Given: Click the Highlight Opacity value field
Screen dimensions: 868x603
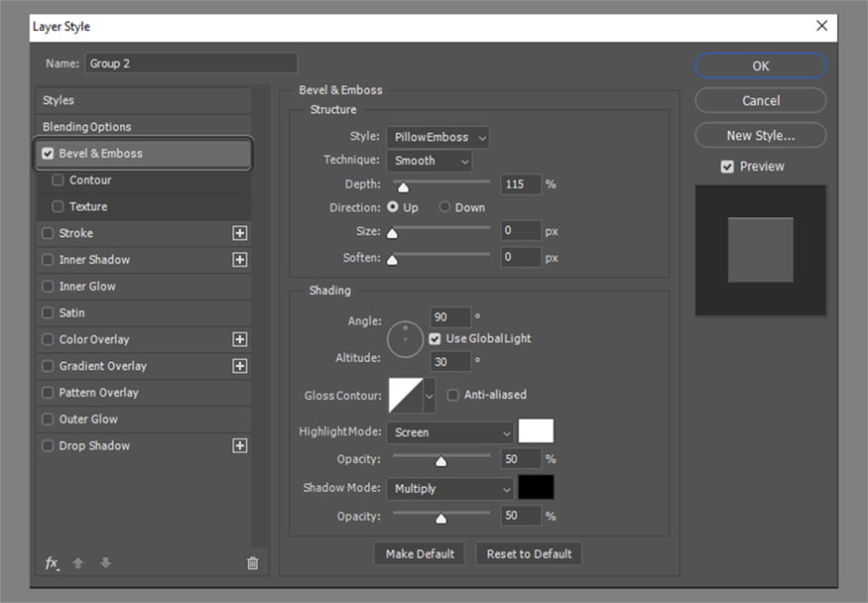Looking at the screenshot, I should (521, 458).
